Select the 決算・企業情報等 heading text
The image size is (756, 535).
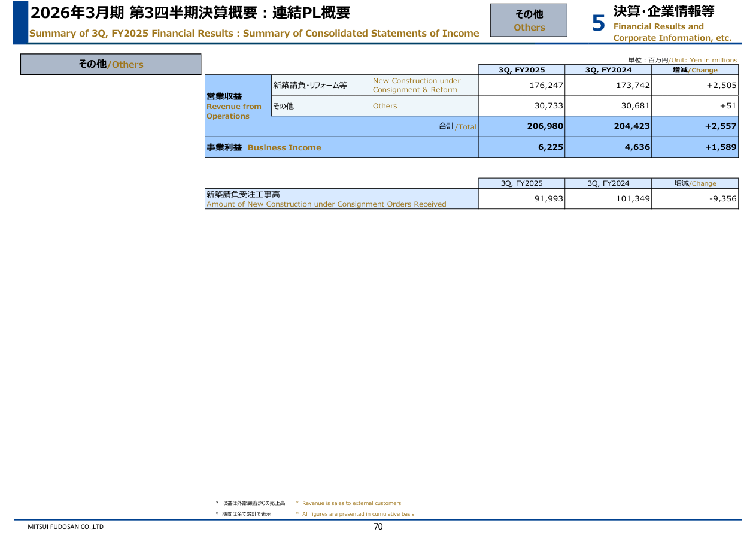tap(663, 11)
